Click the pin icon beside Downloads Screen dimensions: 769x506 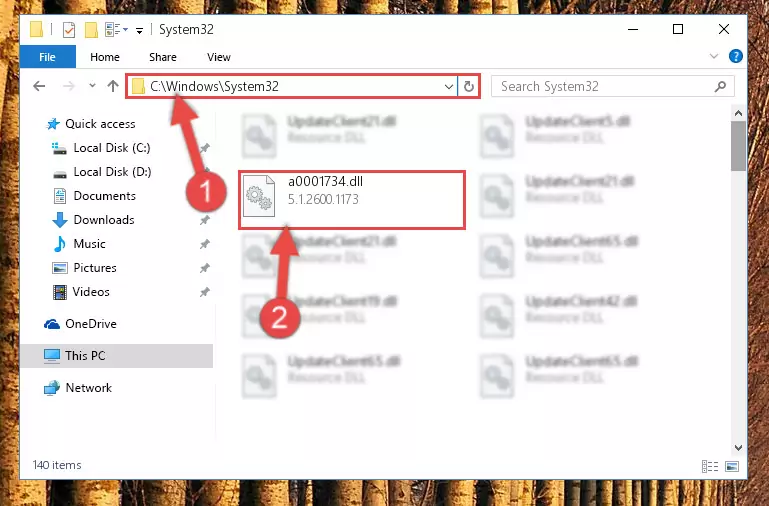click(x=205, y=220)
